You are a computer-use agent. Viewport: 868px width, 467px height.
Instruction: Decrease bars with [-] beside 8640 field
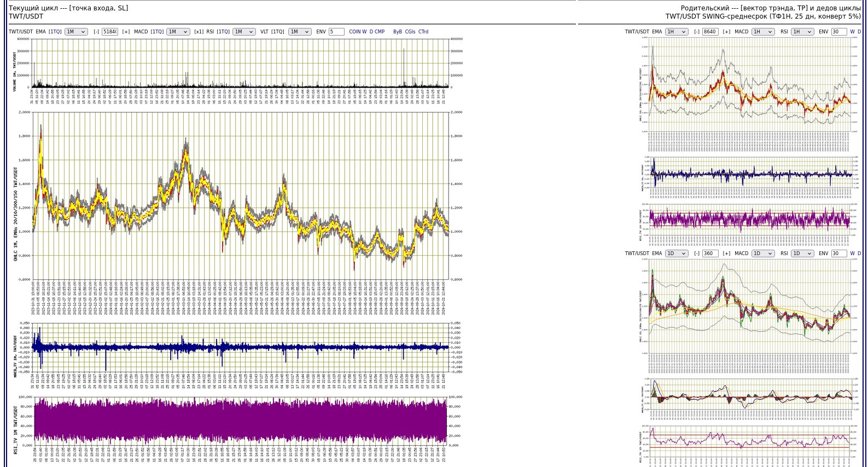click(697, 32)
